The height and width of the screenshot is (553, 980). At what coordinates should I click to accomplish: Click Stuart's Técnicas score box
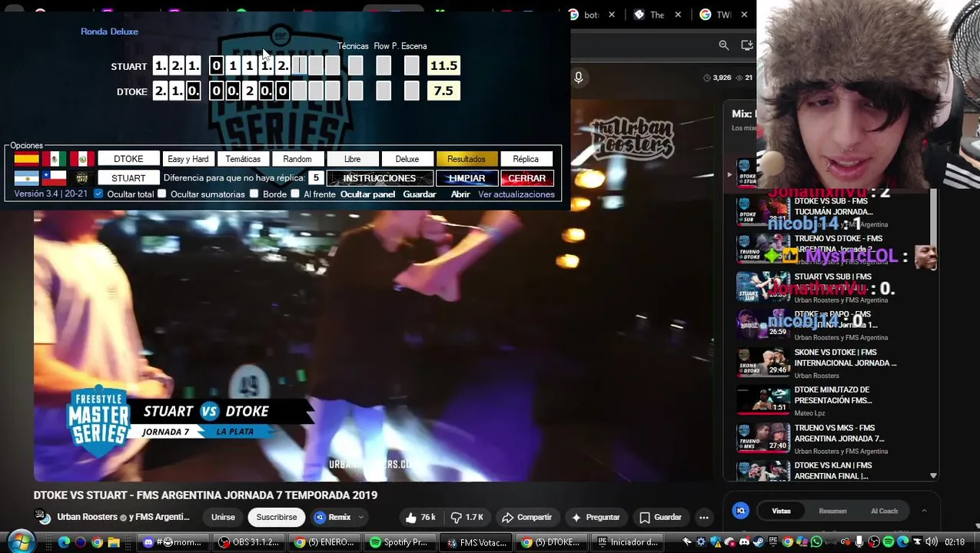355,66
